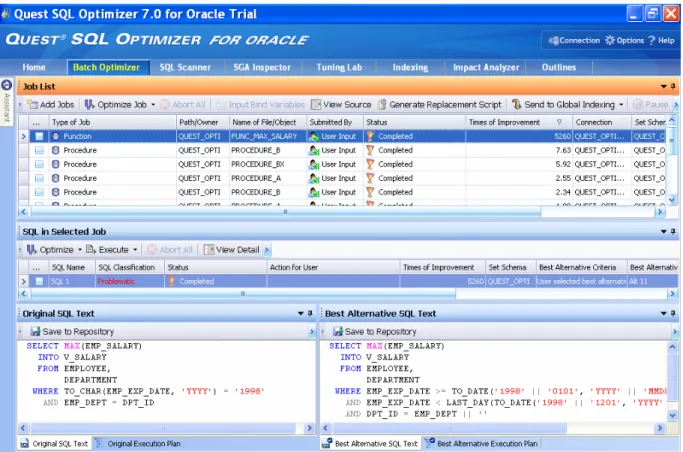Click SQL Classification column header
Screen dimensions: 683x452
tap(130, 267)
